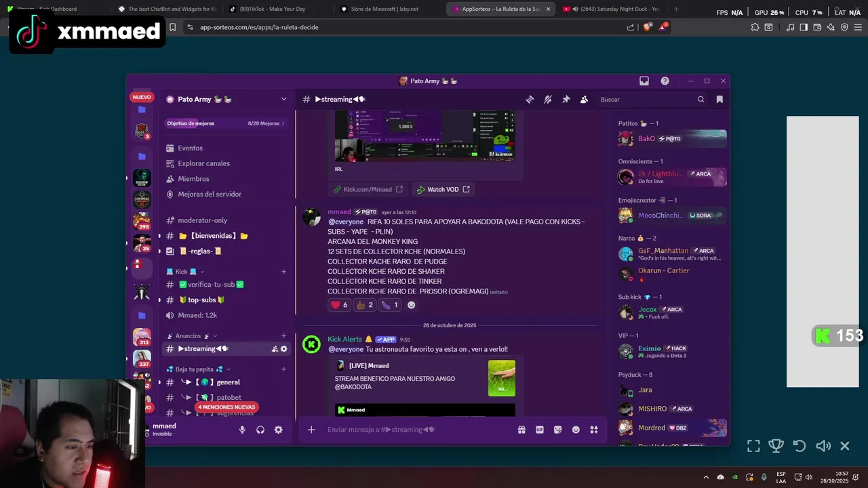
Task: Open the gift icon in message bar
Action: (x=521, y=430)
